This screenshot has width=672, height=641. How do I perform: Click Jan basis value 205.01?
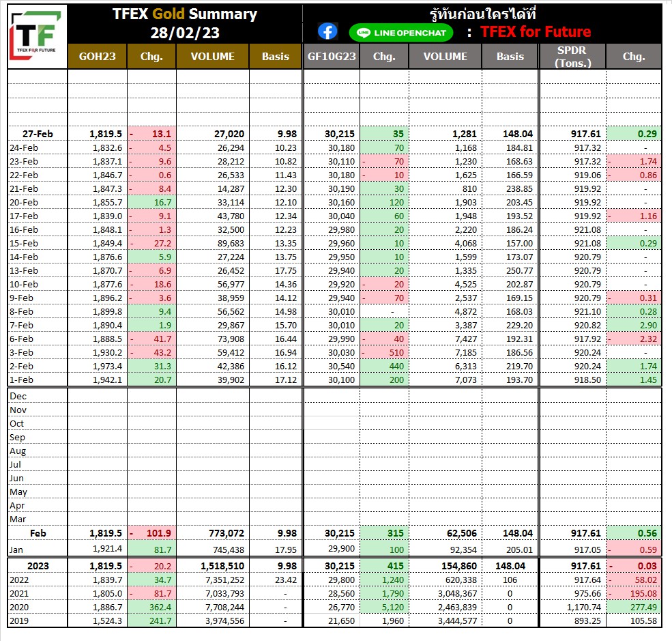tap(519, 550)
